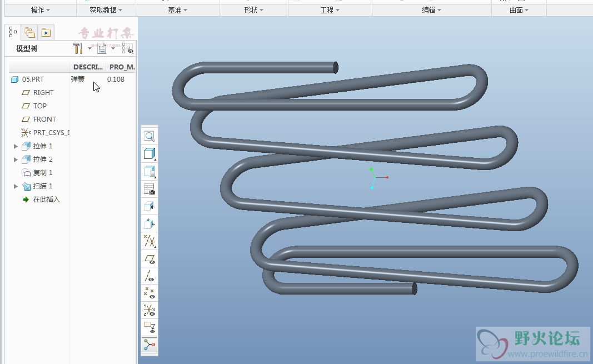Click the PRO_M. column header
The width and height of the screenshot is (593, 364).
point(121,67)
